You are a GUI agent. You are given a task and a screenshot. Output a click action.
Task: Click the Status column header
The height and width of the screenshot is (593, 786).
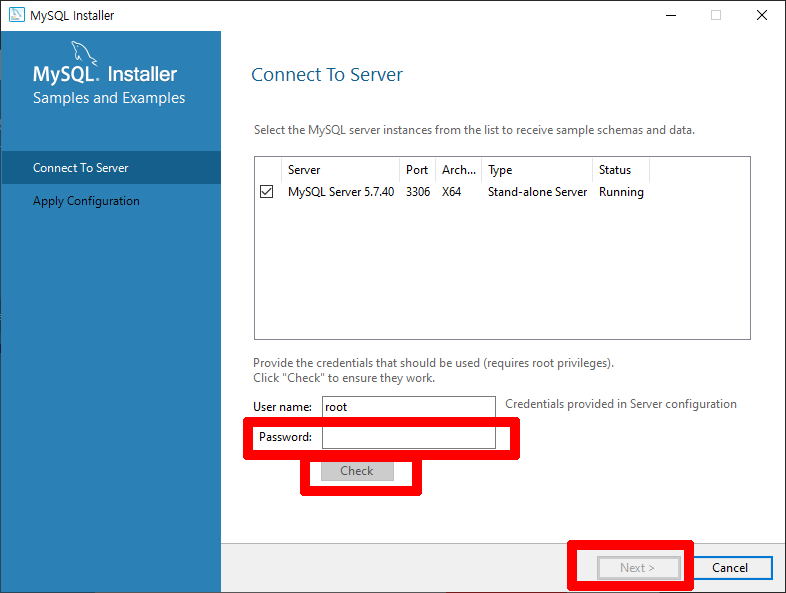tap(621, 170)
